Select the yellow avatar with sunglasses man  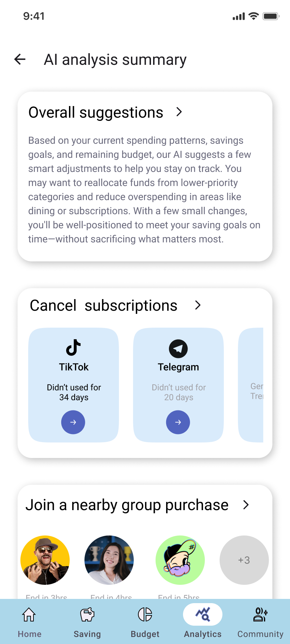point(45,560)
